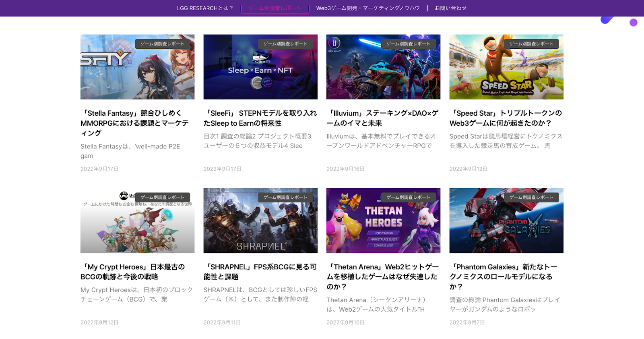Open the Speed Star horse thumbnail

pos(506,67)
